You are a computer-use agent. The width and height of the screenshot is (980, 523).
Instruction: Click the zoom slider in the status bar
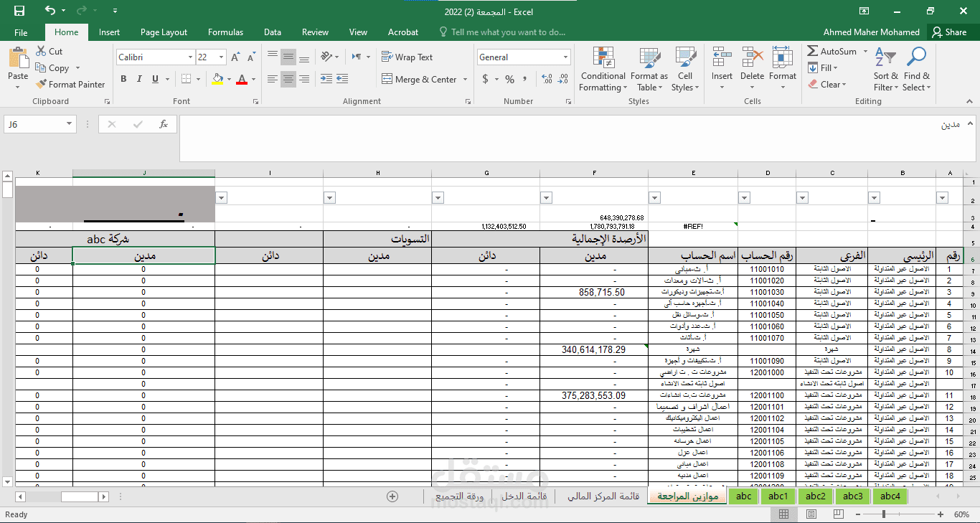click(x=900, y=514)
